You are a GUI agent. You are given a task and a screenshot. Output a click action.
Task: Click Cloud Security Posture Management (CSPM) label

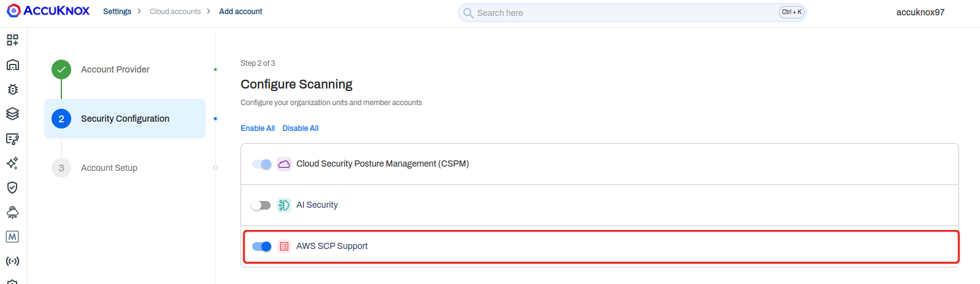pyautogui.click(x=382, y=164)
